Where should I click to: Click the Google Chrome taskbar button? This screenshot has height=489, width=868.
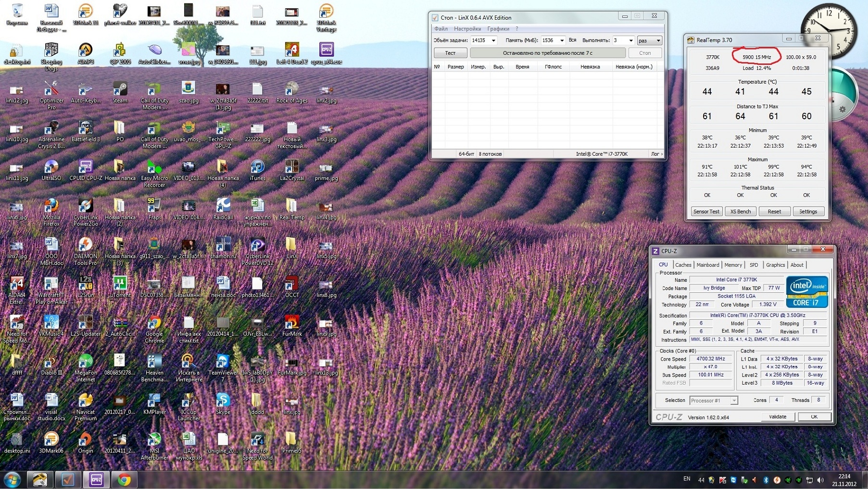click(124, 479)
